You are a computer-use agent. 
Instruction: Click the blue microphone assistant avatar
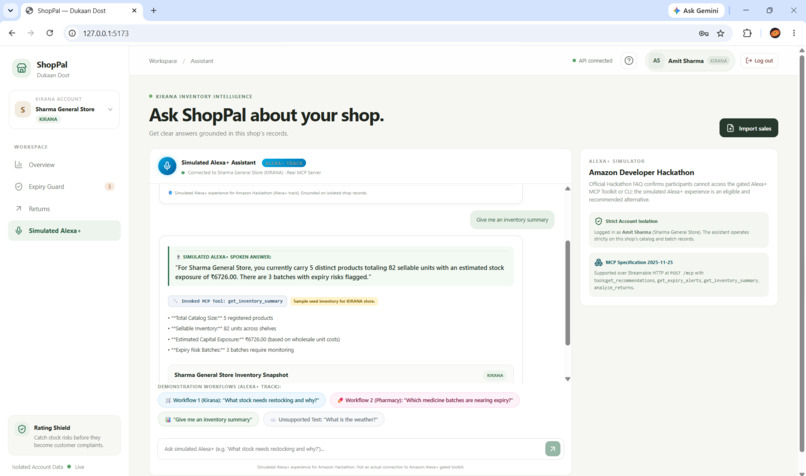click(x=167, y=166)
